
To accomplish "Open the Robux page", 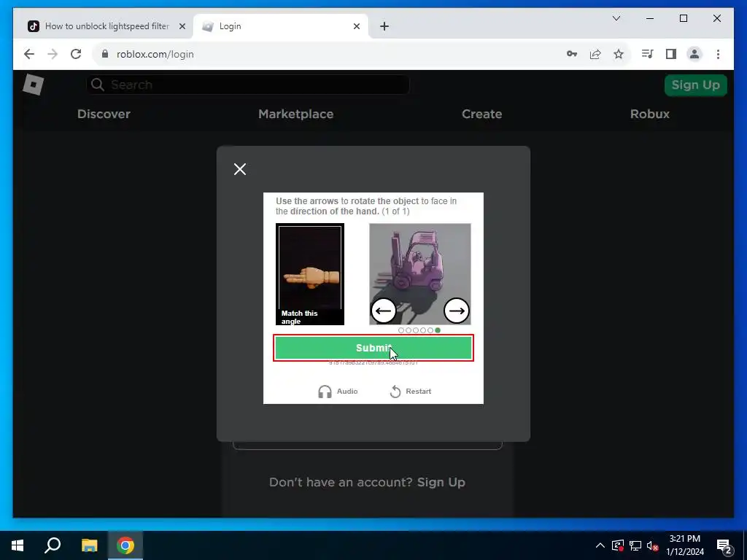I will pos(650,114).
